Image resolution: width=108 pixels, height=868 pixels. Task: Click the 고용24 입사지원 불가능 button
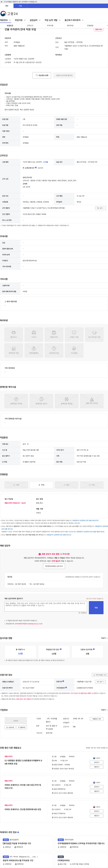[x=64, y=75]
